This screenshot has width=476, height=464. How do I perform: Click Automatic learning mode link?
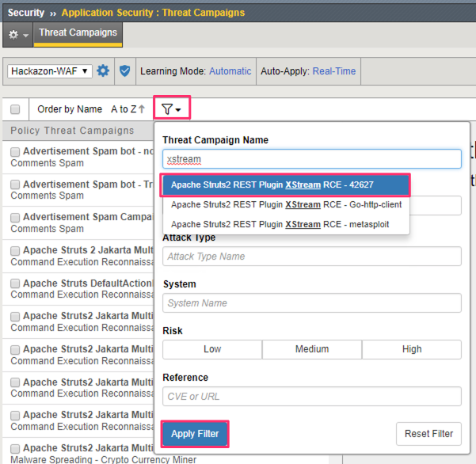(x=230, y=71)
